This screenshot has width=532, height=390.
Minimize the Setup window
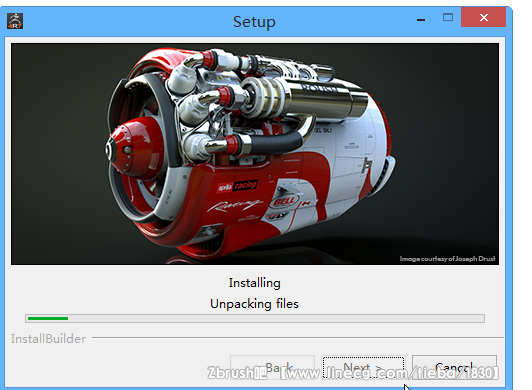[421, 19]
